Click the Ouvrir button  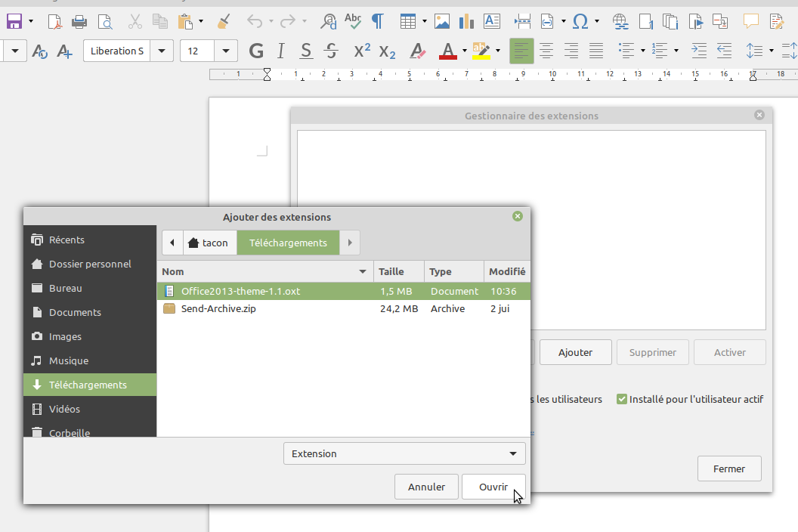click(x=493, y=487)
